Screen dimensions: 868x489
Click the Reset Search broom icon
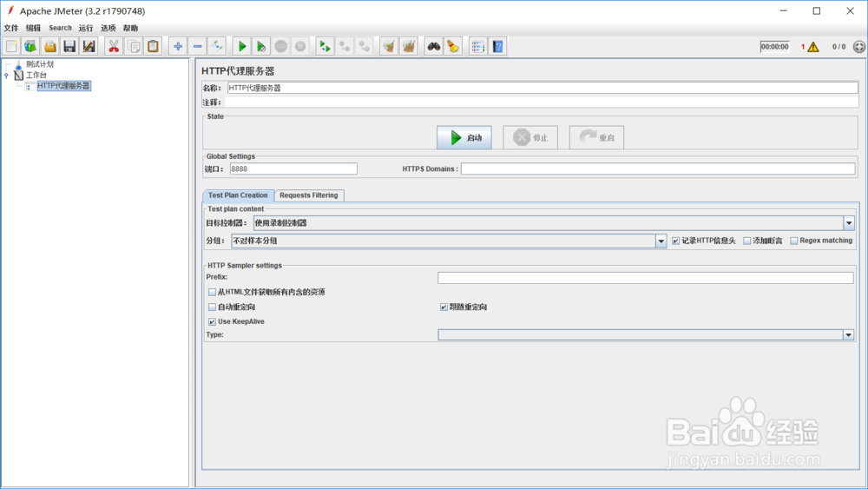tap(453, 47)
